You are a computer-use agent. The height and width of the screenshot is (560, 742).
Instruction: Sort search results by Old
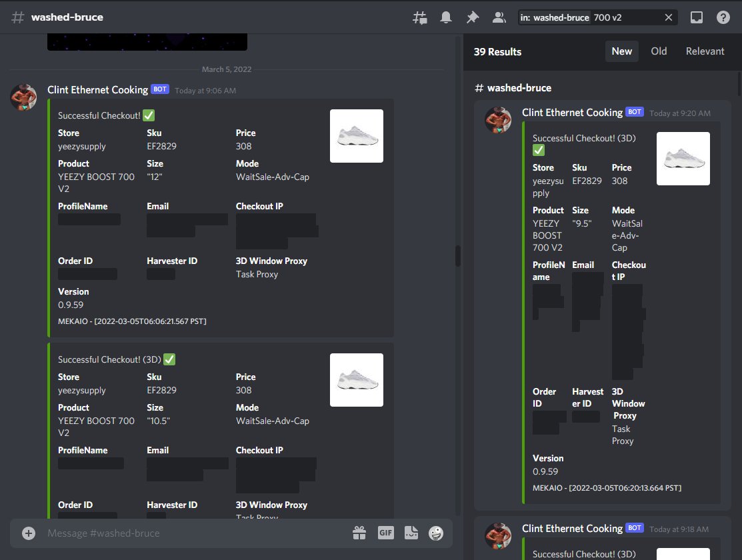click(x=659, y=51)
